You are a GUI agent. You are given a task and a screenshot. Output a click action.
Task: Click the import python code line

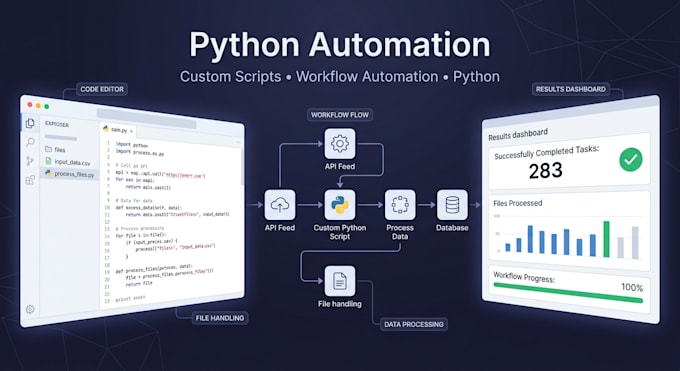pos(132,144)
